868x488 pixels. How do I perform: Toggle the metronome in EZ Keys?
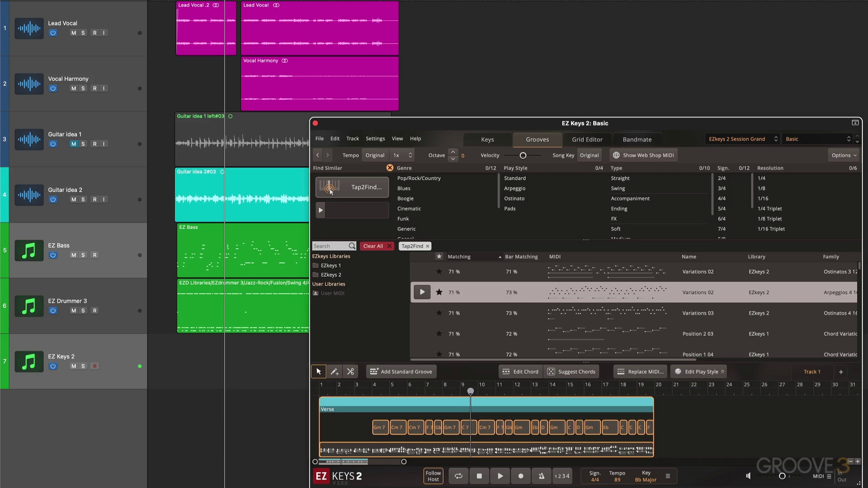tap(542, 476)
